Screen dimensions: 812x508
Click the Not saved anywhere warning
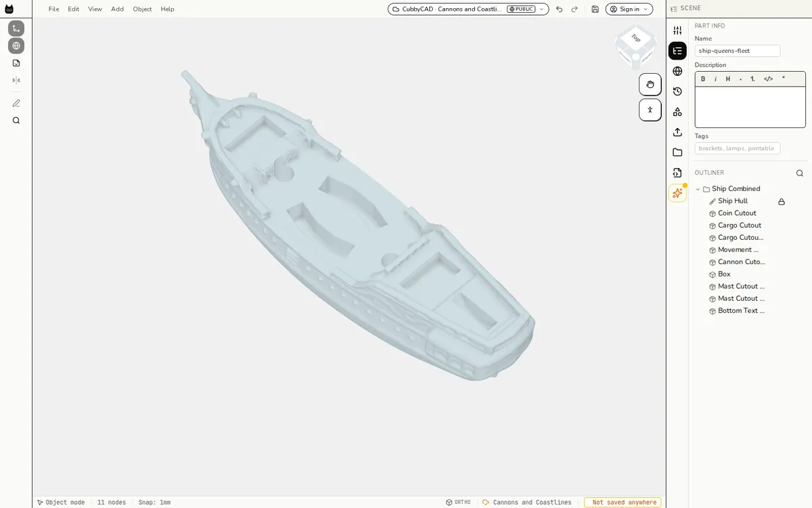(x=623, y=503)
